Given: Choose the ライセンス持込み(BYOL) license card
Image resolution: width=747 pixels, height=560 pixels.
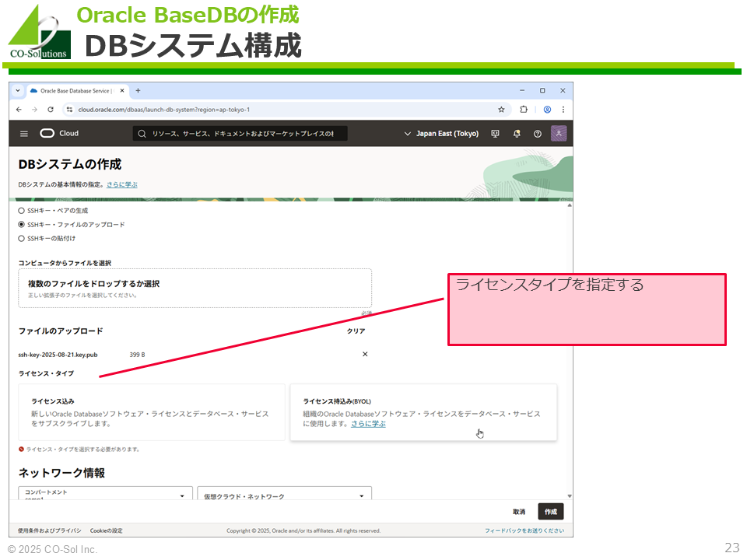Looking at the screenshot, I should [x=423, y=412].
